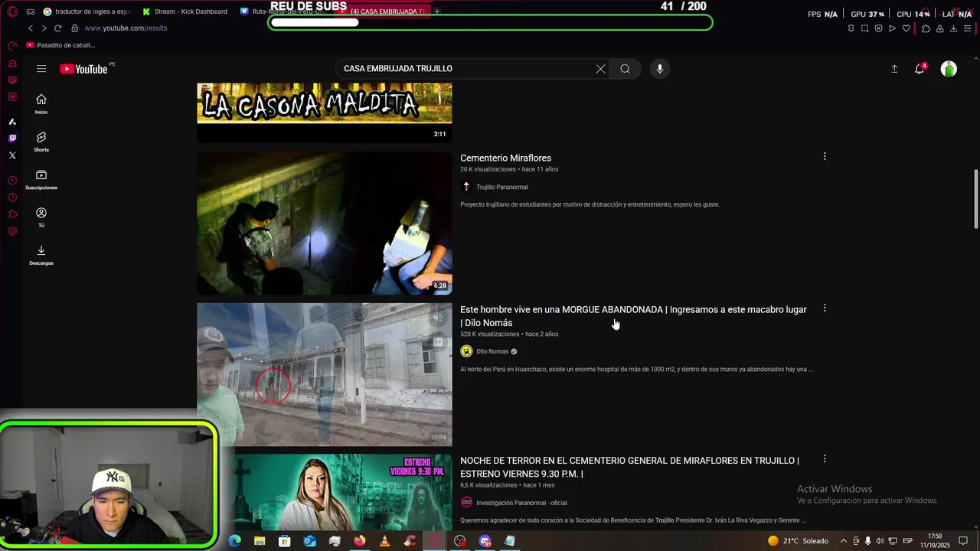Visit Investigación Paranormal - oficial channel
The image size is (980, 551).
click(521, 503)
